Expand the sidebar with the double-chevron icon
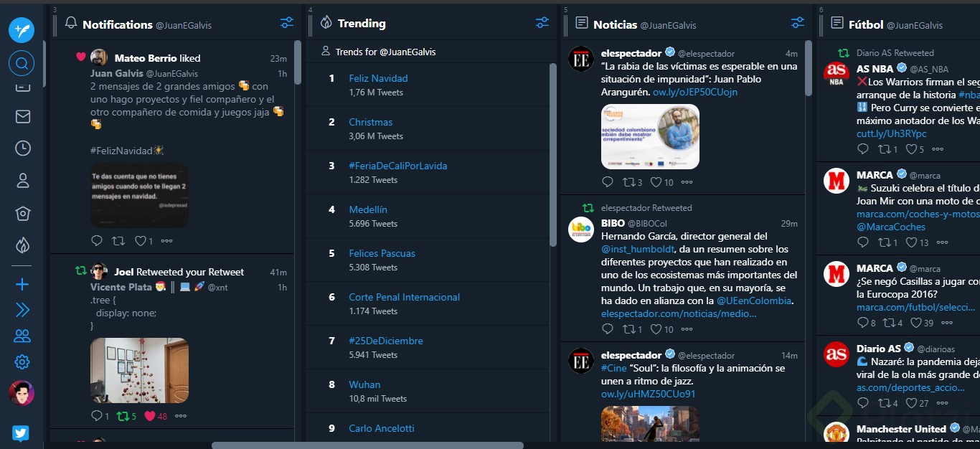Viewport: 980px width, 449px height. (x=22, y=310)
